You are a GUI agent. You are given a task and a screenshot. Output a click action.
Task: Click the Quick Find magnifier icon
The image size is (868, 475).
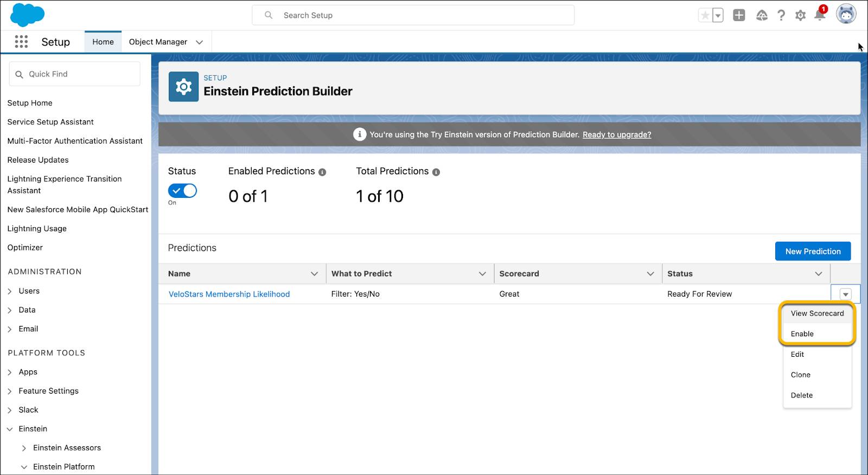click(19, 74)
